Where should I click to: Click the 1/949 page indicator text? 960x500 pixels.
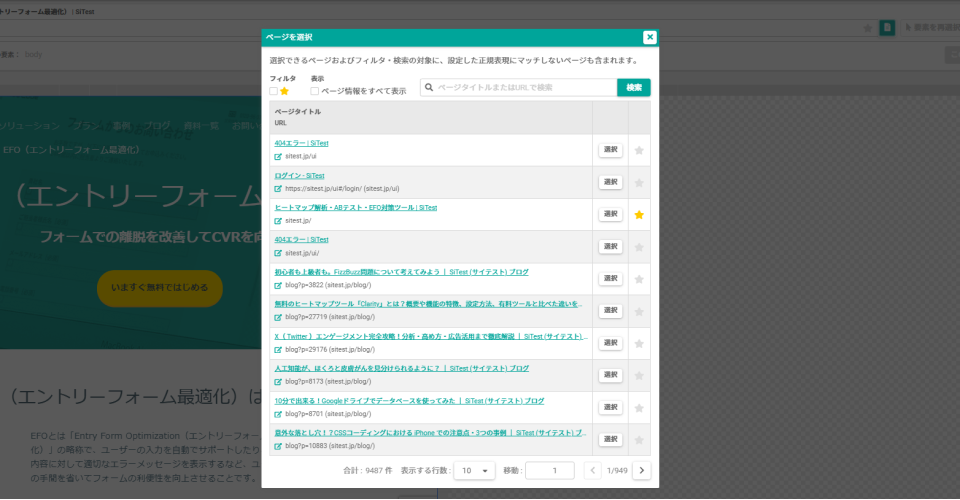(617, 471)
